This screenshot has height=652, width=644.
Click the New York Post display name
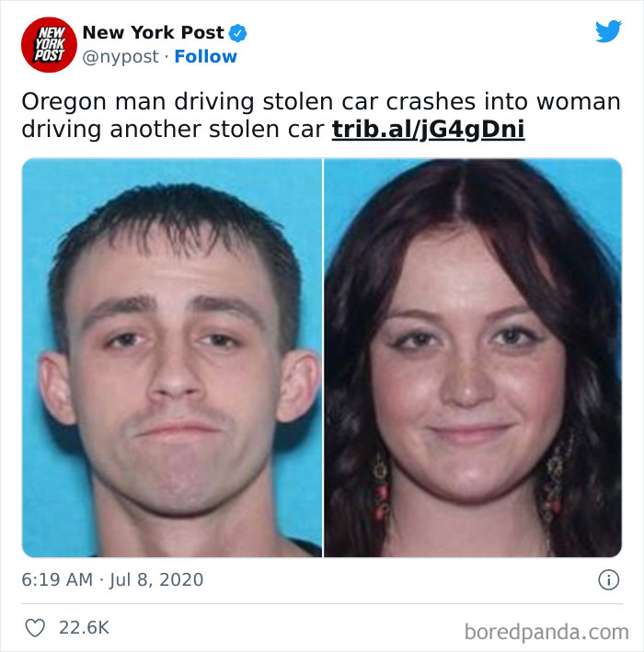coord(153,32)
